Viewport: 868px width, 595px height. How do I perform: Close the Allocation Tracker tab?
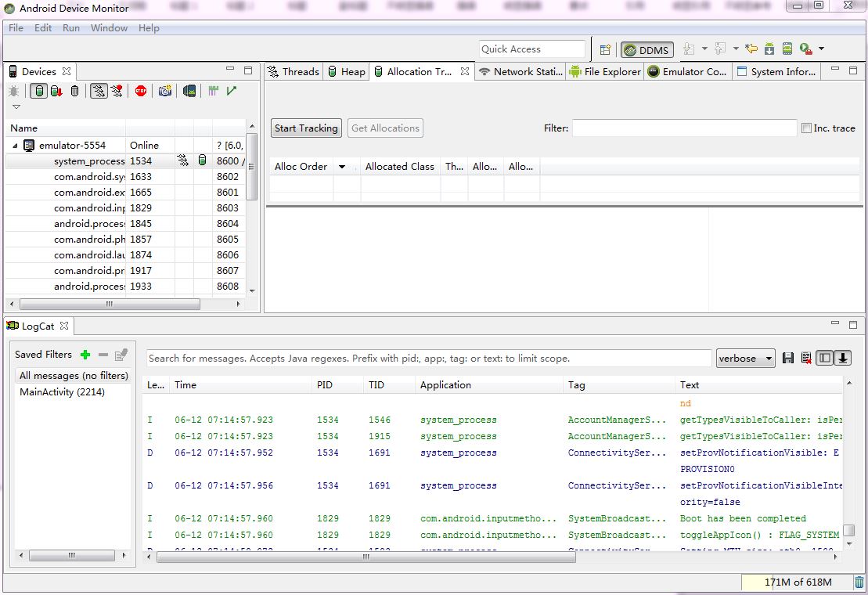point(464,71)
